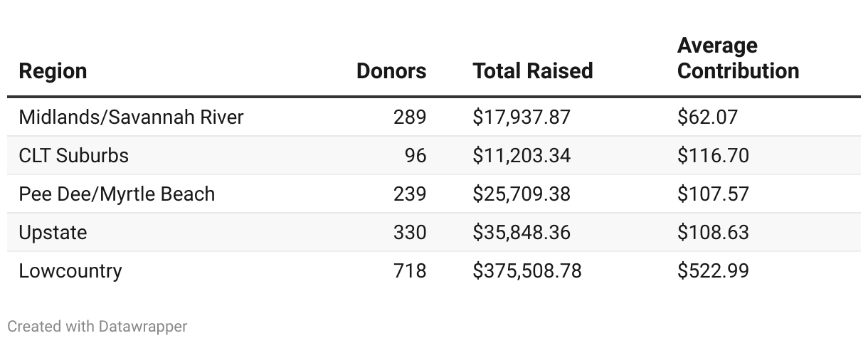Click the CLT Suburbs row label
The width and height of the screenshot is (868, 343).
point(74,155)
